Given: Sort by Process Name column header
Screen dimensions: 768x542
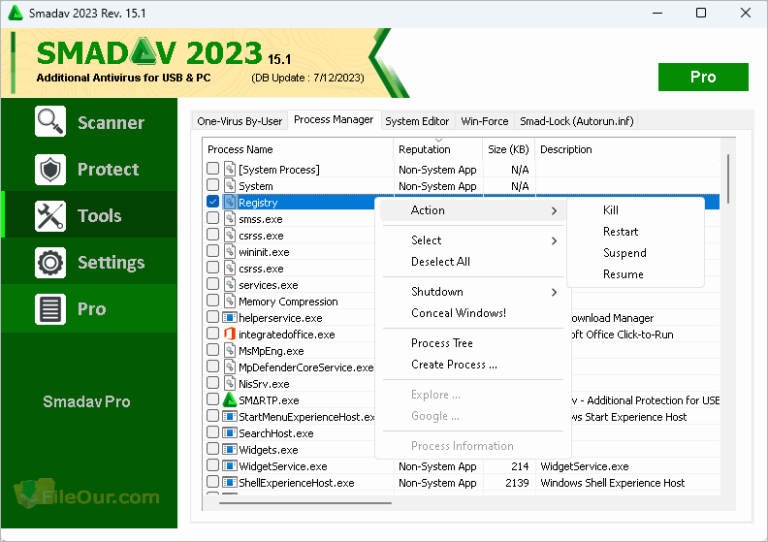Looking at the screenshot, I should click(x=298, y=149).
